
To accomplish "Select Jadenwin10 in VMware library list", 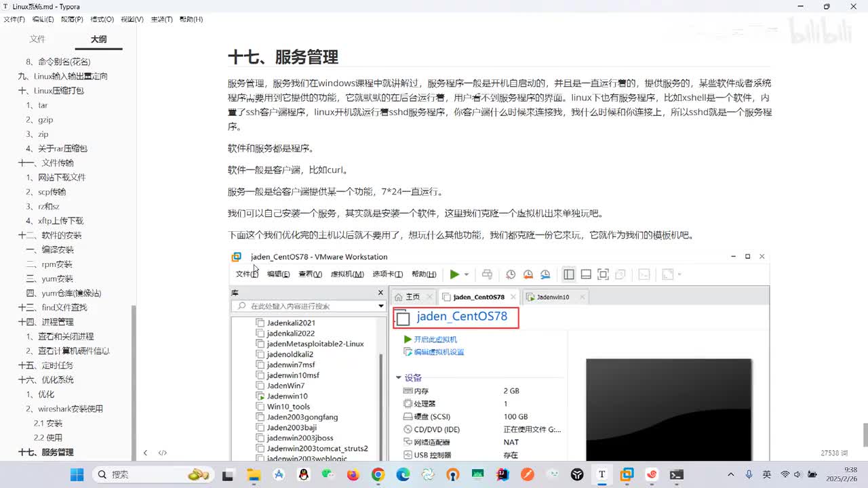I will tap(287, 396).
